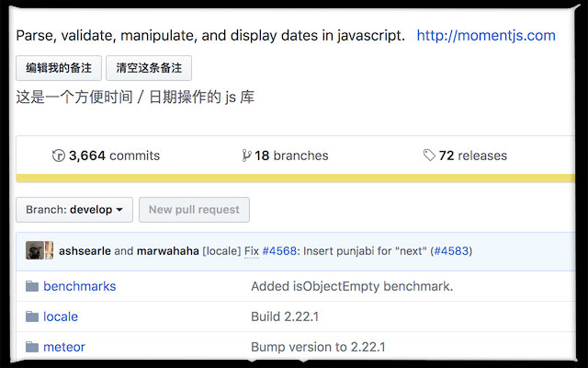The height and width of the screenshot is (368, 588).
Task: Open pull request #4583 link
Action: (451, 251)
